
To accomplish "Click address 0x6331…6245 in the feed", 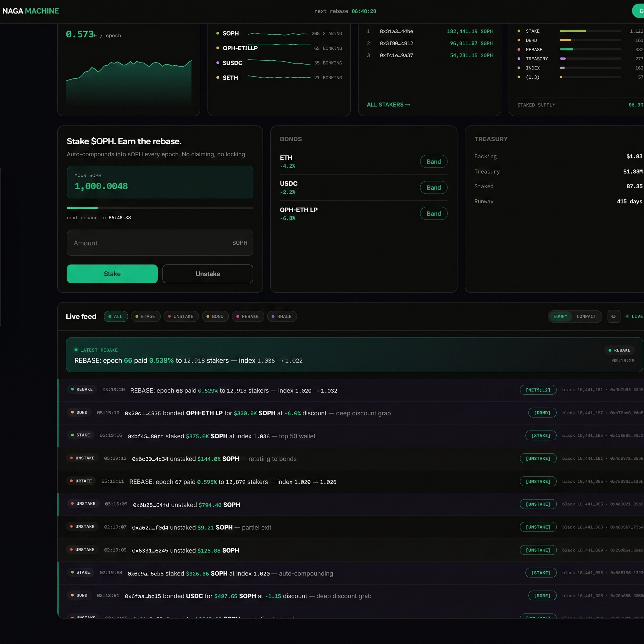I will [x=150, y=550].
